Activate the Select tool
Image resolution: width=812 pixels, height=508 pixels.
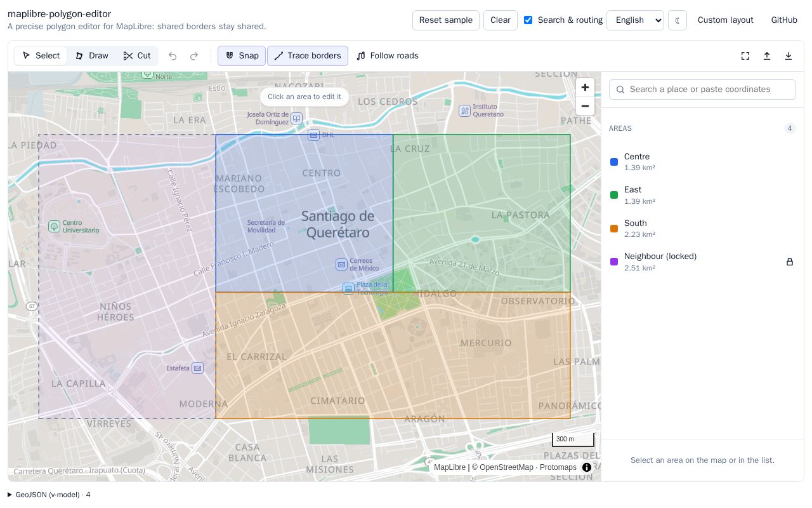click(41, 56)
